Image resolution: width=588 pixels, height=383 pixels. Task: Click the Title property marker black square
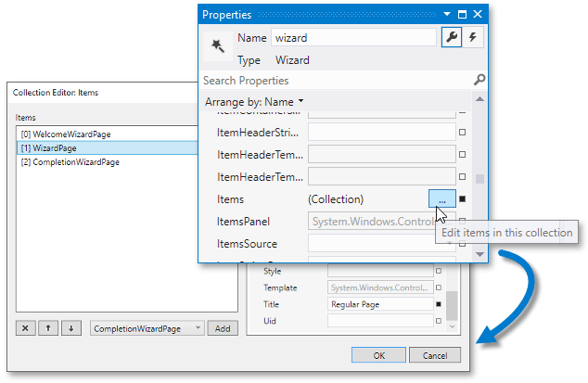[439, 304]
